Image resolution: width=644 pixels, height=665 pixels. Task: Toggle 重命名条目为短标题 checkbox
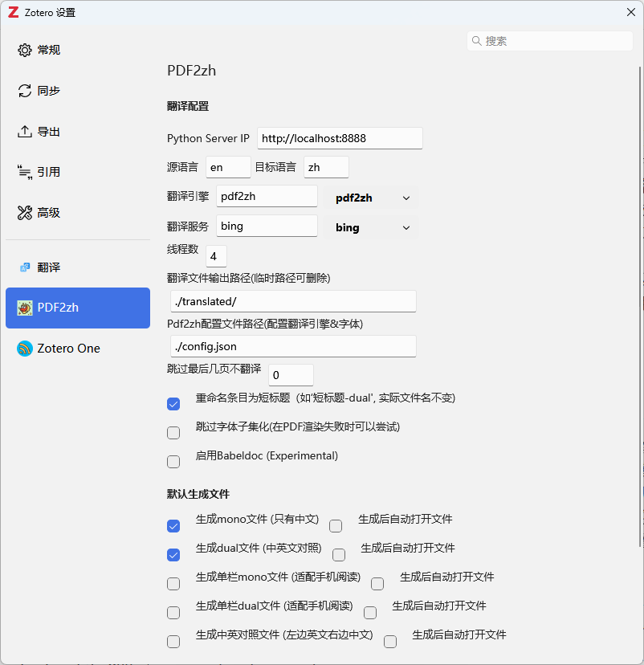coord(173,404)
